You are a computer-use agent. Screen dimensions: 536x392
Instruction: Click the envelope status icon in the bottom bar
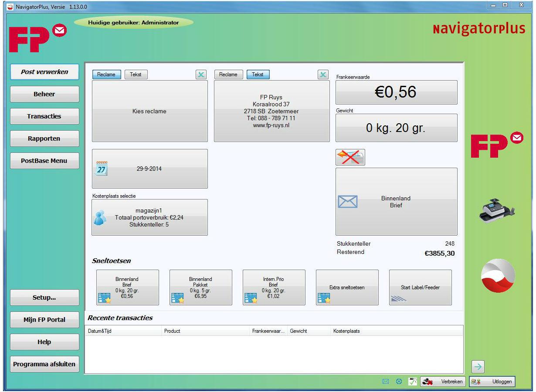click(x=385, y=382)
